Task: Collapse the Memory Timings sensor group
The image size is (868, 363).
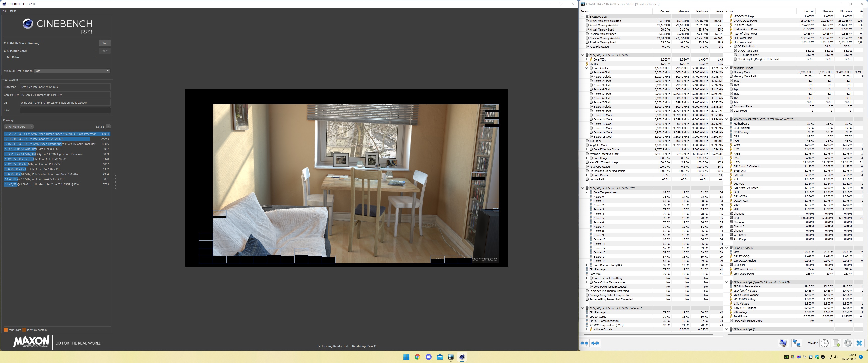Action: (x=727, y=68)
